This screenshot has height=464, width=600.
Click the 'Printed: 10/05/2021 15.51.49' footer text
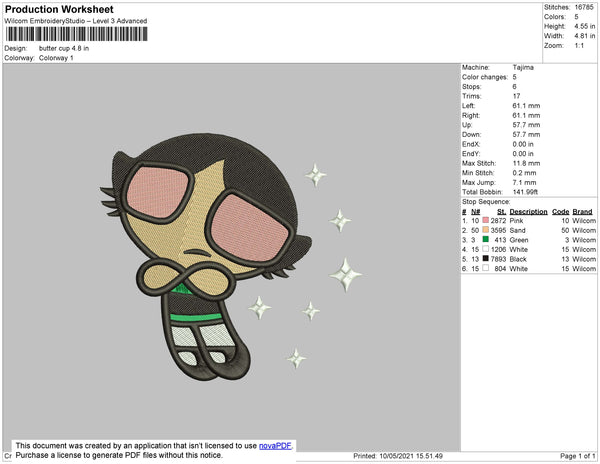(x=398, y=456)
